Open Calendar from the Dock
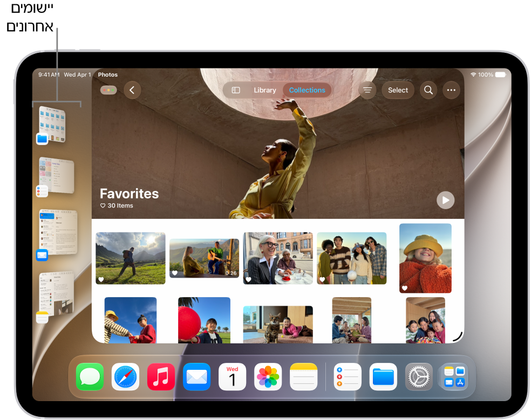 232,377
